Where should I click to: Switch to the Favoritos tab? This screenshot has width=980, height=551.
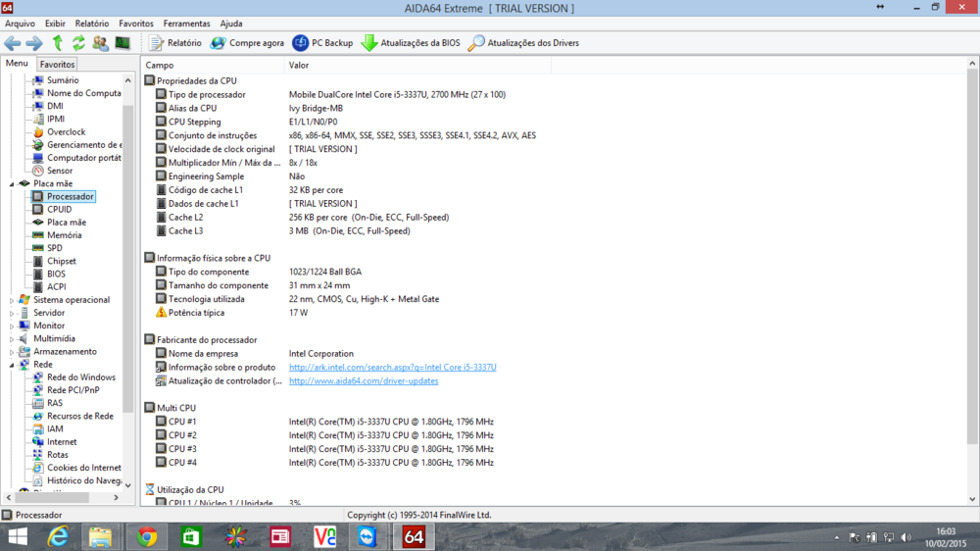pos(58,65)
